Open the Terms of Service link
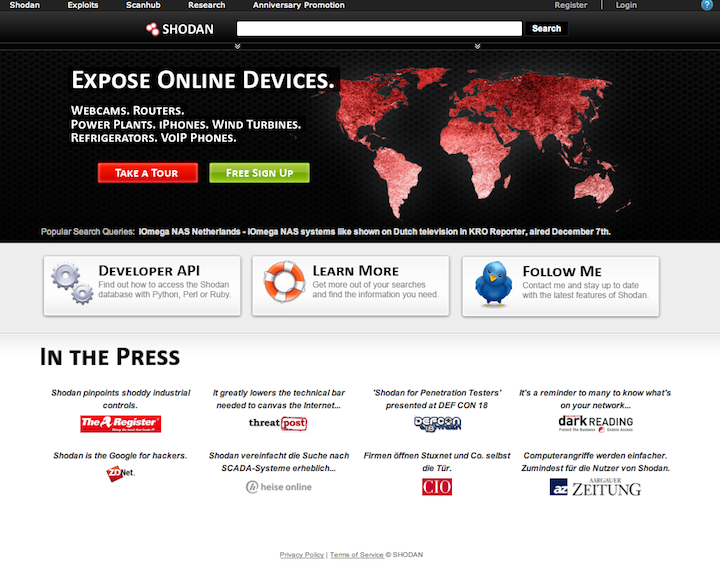 pyautogui.click(x=357, y=554)
